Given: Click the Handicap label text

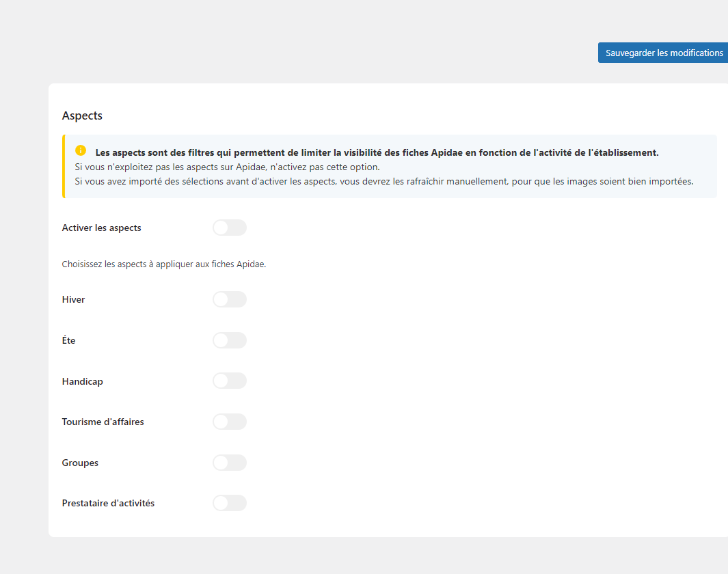Looking at the screenshot, I should click(82, 381).
